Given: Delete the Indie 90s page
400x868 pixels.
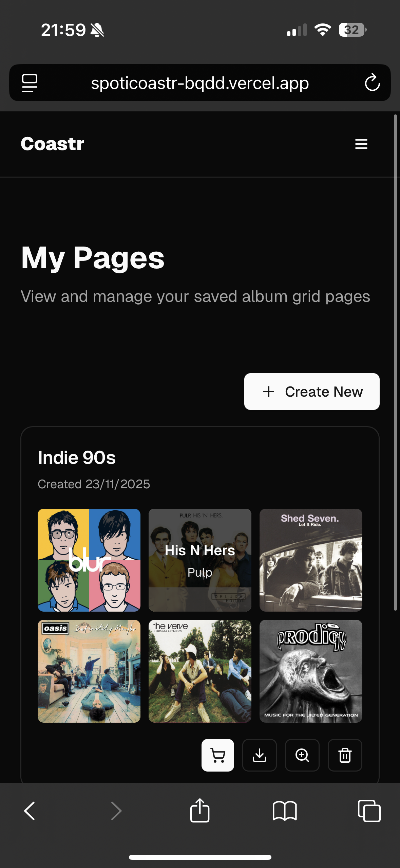Looking at the screenshot, I should (x=345, y=755).
